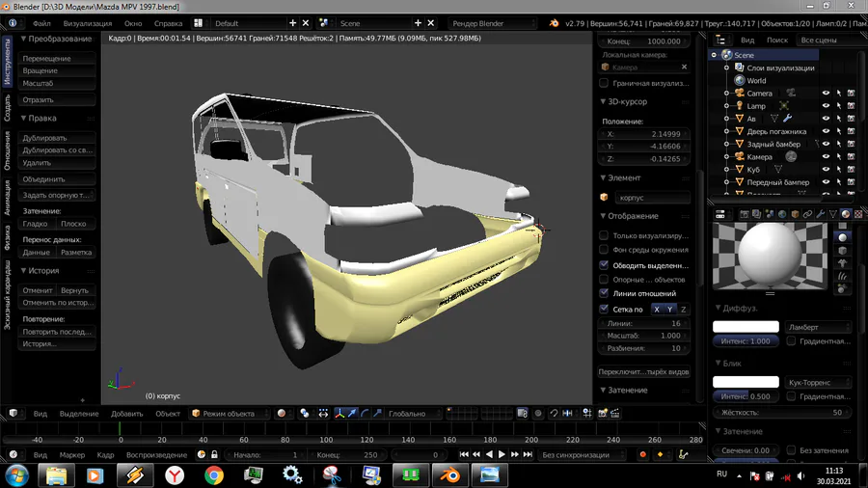Click the Дублировать button

point(57,138)
